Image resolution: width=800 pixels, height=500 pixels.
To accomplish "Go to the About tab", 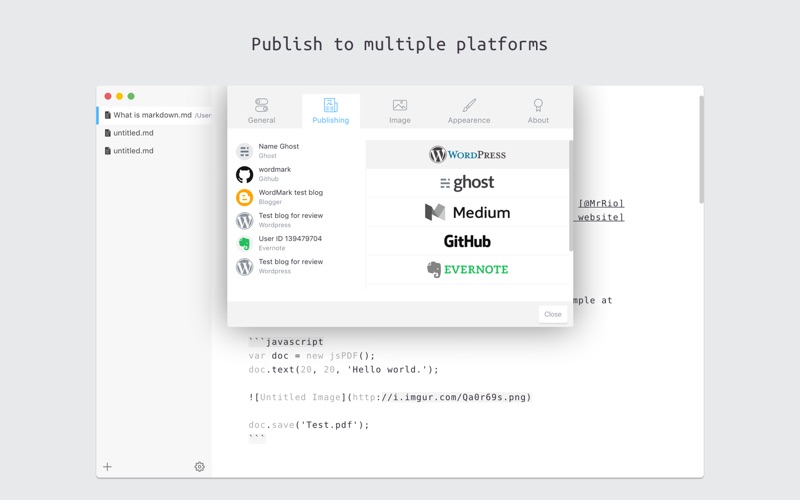I will pos(538,111).
